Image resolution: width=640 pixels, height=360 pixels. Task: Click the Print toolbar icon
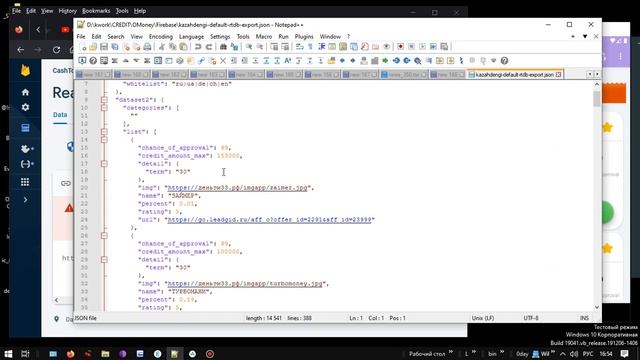pos(147,47)
